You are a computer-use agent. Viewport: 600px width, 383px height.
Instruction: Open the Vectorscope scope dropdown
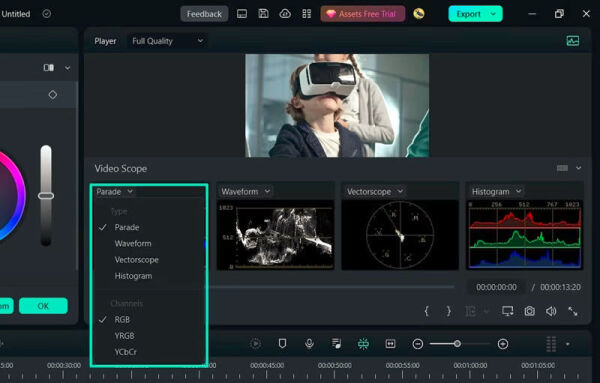pos(375,191)
